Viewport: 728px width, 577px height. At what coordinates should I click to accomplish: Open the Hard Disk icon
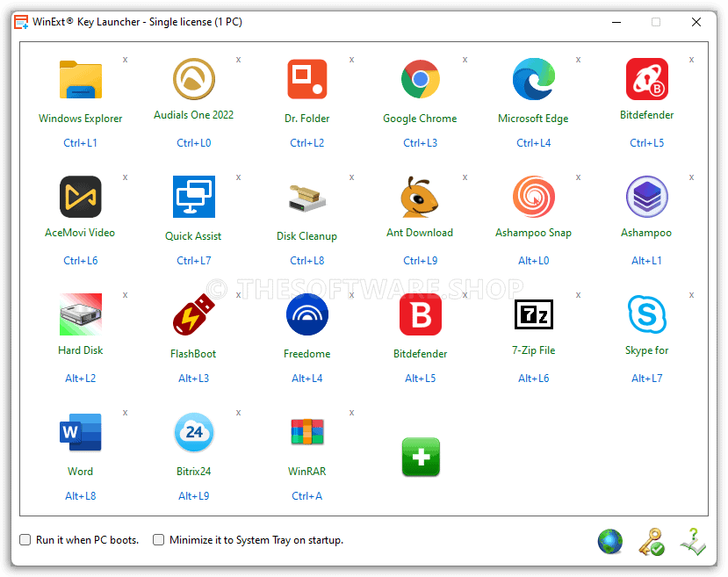coord(80,314)
